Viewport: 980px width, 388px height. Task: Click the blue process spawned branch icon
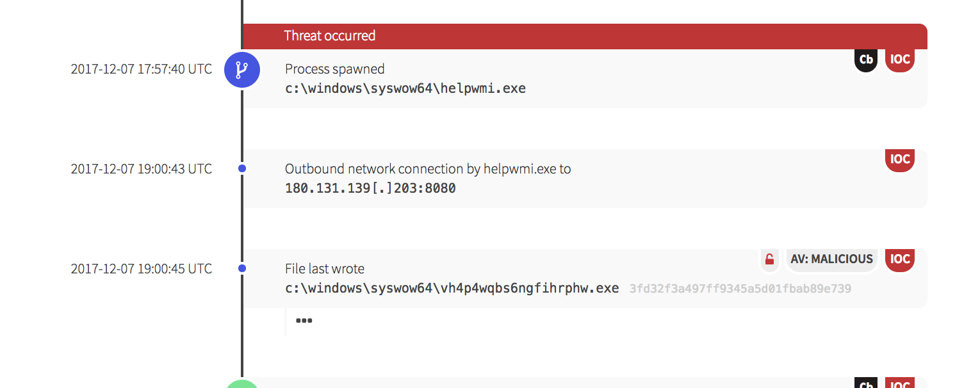[x=241, y=69]
